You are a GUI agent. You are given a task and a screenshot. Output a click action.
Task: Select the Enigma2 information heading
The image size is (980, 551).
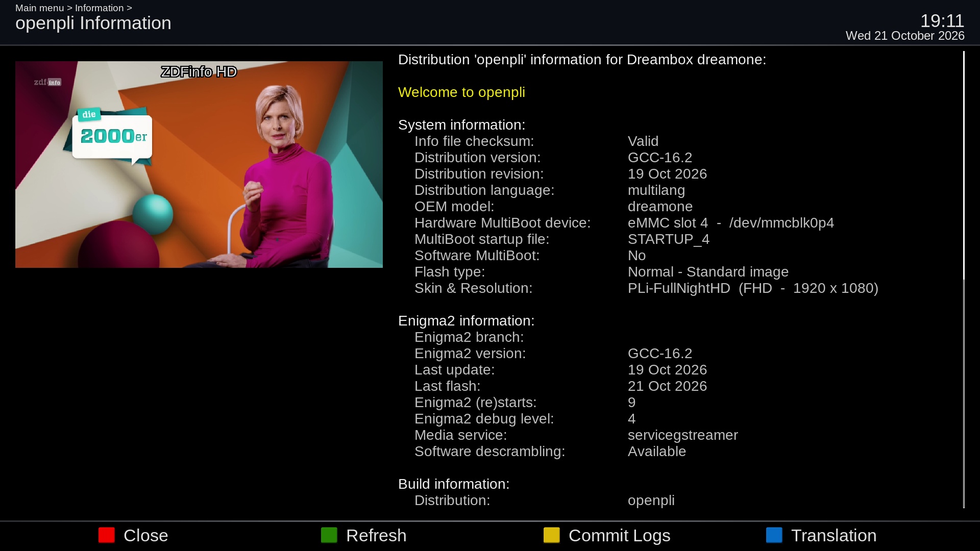tap(466, 321)
